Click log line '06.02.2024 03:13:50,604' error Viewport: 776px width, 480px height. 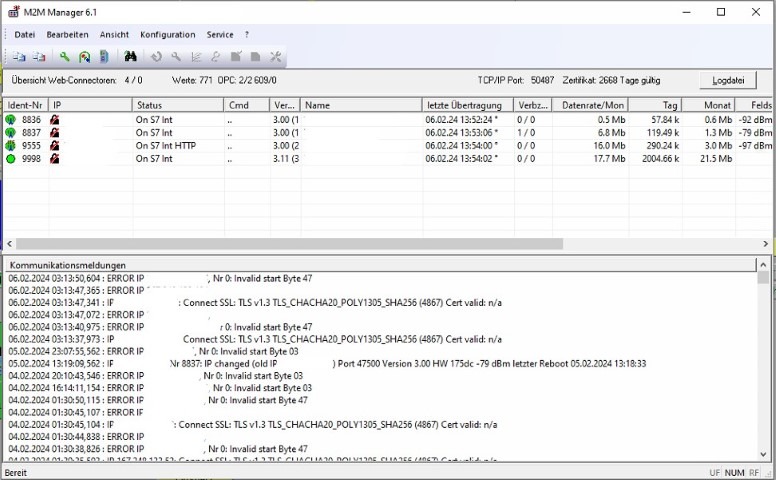160,279
